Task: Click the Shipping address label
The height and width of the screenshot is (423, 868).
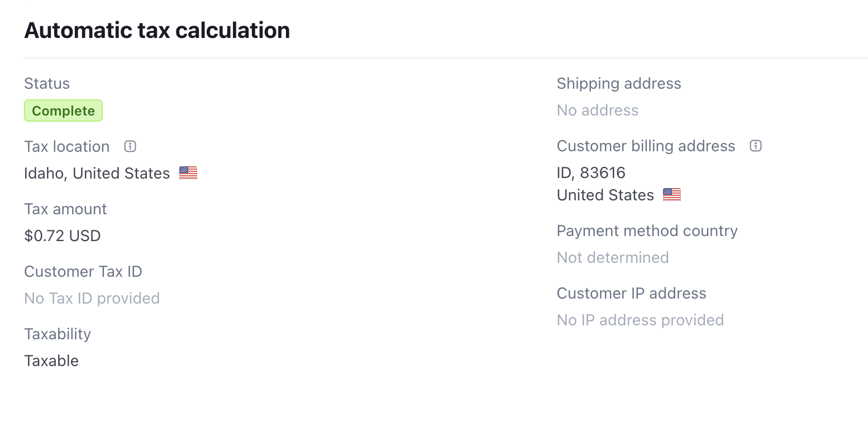Action: 619,84
